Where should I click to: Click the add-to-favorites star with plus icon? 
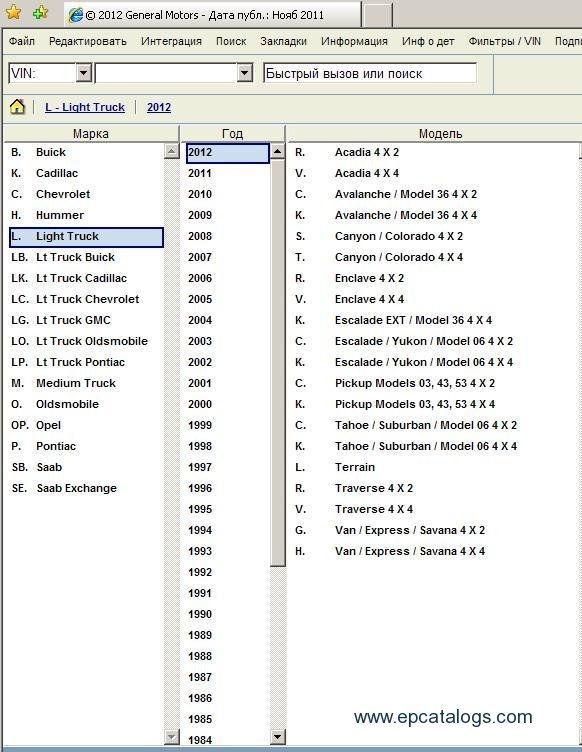[x=40, y=12]
